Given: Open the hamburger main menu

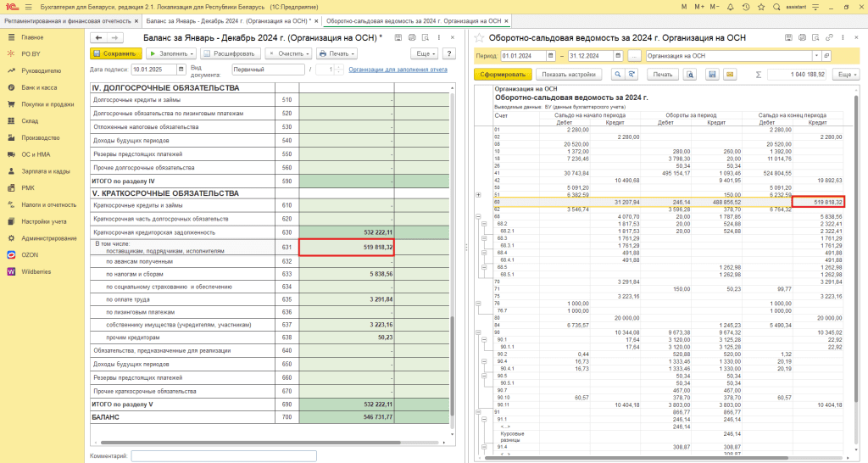Looking at the screenshot, I should [x=28, y=7].
